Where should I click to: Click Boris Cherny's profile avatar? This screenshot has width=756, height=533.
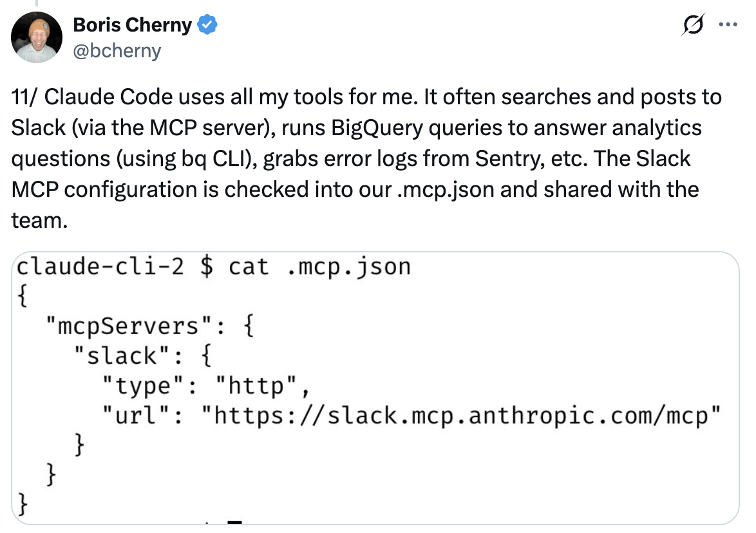click(x=37, y=37)
